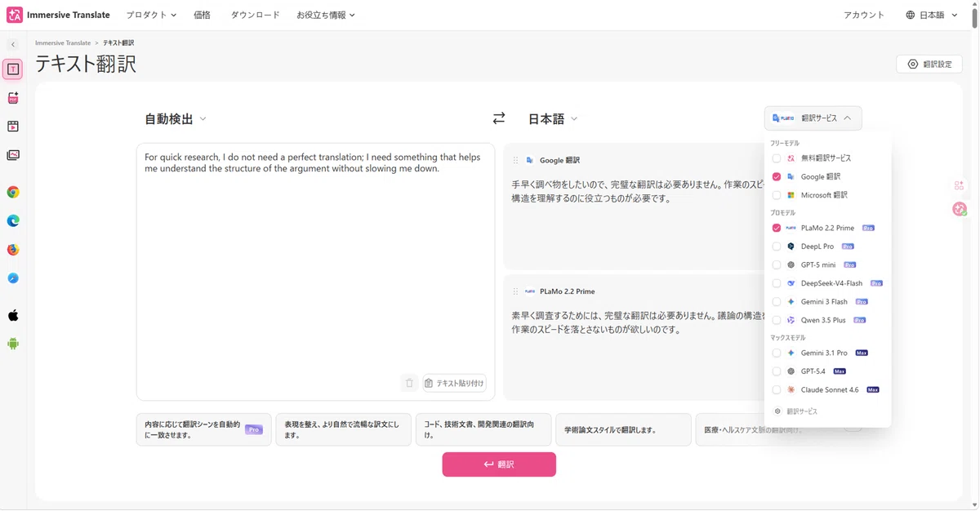Check the GPT-5.4 checkbox
Screen dimensions: 980x511
click(777, 371)
